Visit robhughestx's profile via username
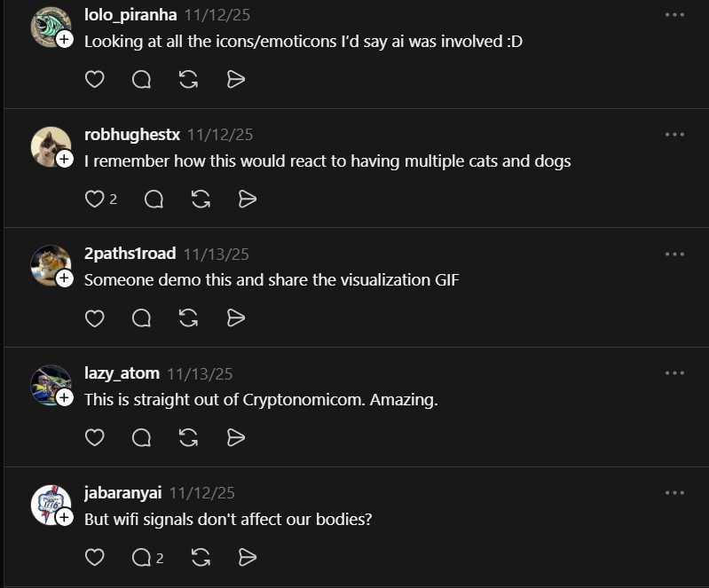Viewport: 709px width, 588px height. click(132, 135)
